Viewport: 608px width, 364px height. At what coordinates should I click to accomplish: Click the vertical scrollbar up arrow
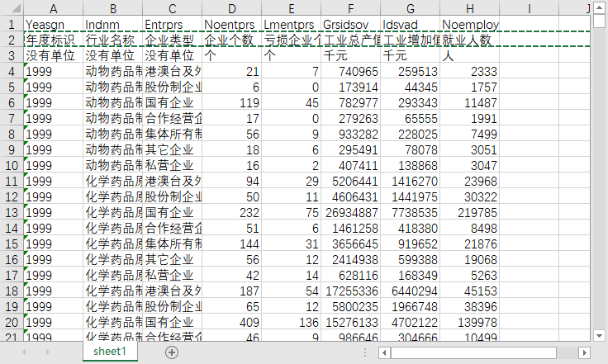coord(600,7)
